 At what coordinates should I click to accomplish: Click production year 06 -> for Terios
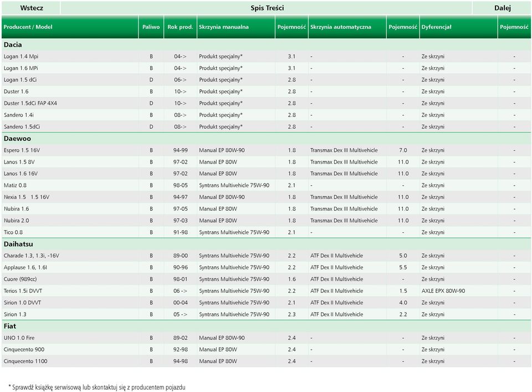tap(180, 291)
